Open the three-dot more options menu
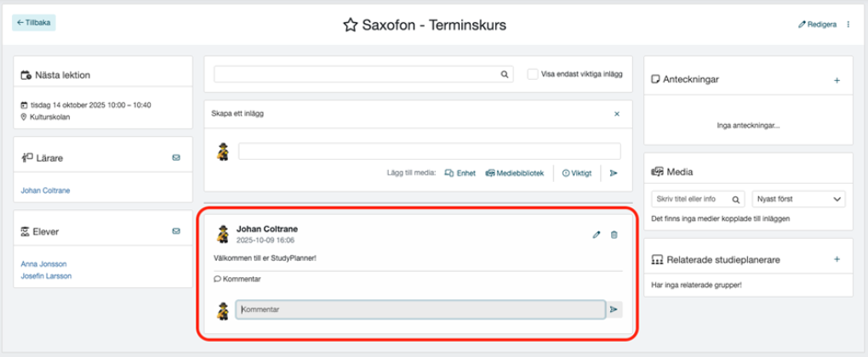Image resolution: width=868 pixels, height=357 pixels. 848,25
